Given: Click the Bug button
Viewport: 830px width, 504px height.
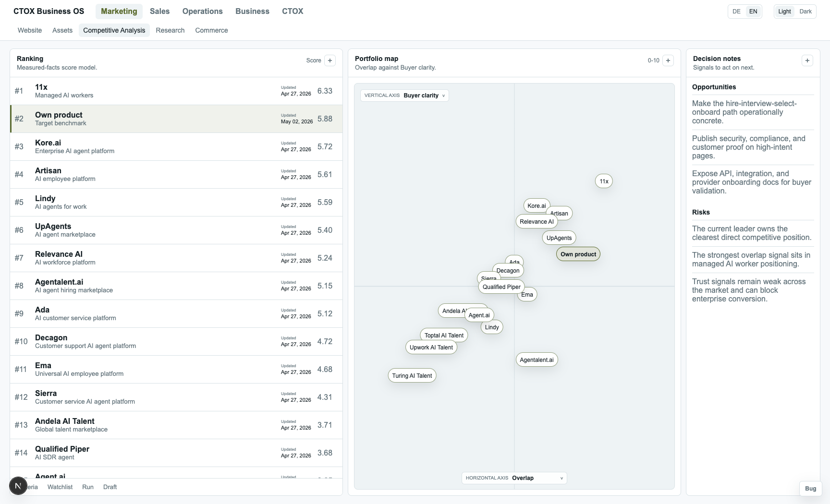Looking at the screenshot, I should pos(810,488).
